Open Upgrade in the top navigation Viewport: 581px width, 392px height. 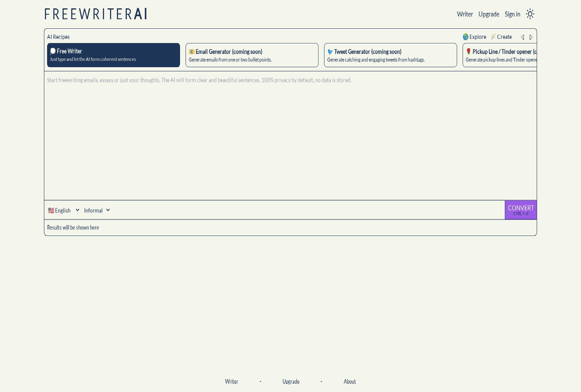pos(488,14)
